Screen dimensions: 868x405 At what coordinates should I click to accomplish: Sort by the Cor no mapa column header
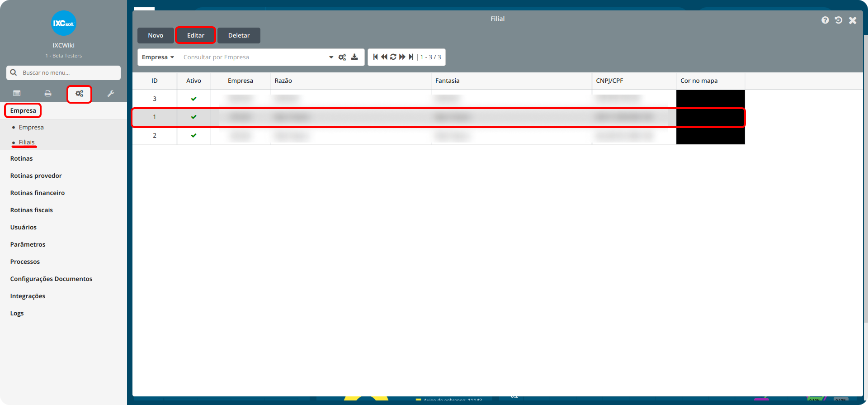pyautogui.click(x=710, y=81)
